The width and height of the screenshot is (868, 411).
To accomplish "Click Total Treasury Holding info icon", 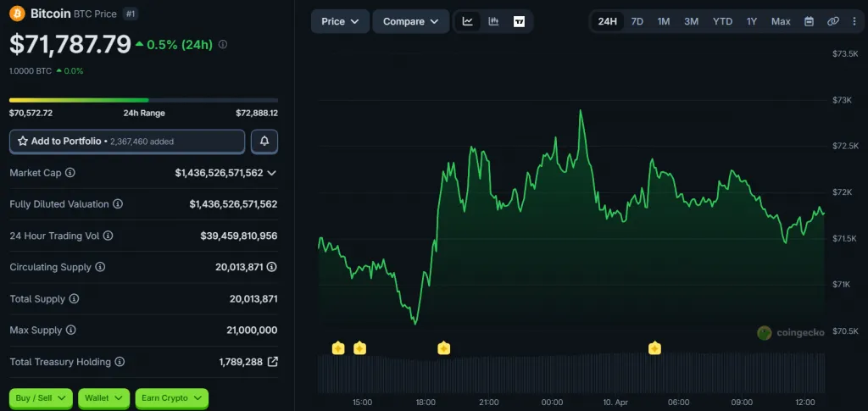I will [120, 362].
